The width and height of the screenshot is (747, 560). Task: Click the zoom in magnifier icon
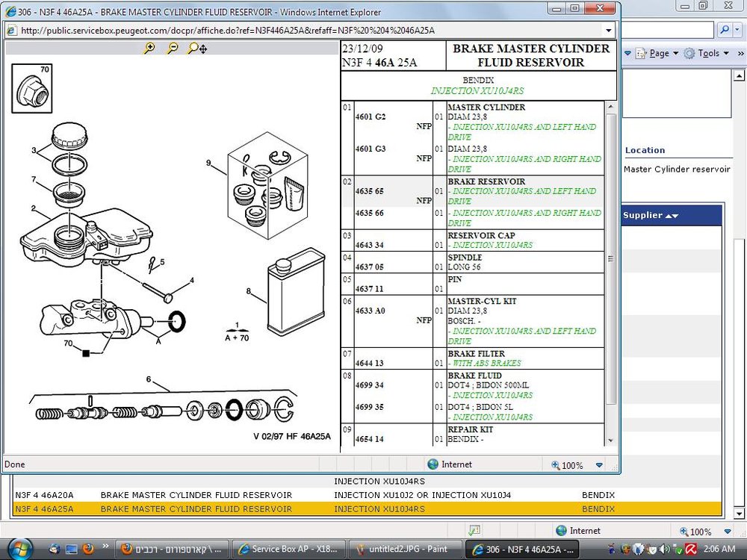(149, 48)
